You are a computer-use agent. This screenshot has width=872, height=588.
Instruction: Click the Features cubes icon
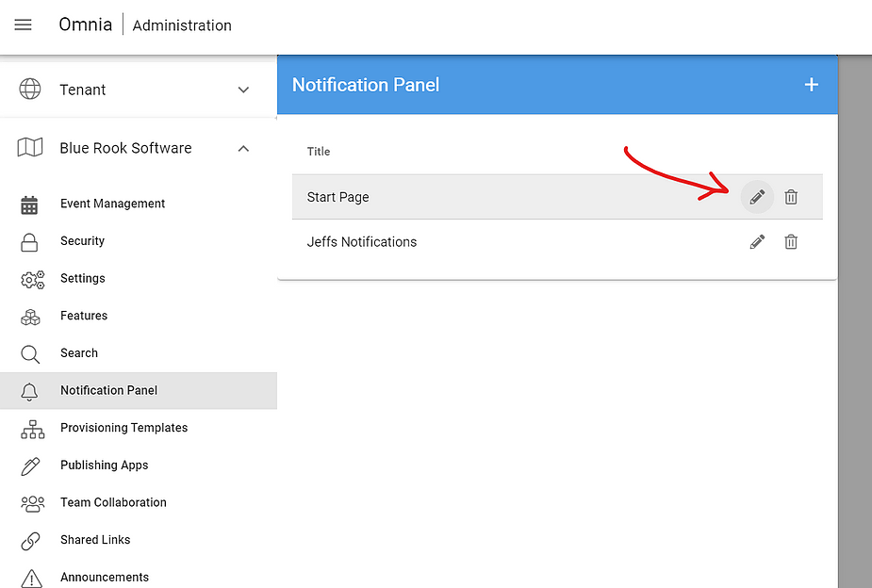point(30,317)
